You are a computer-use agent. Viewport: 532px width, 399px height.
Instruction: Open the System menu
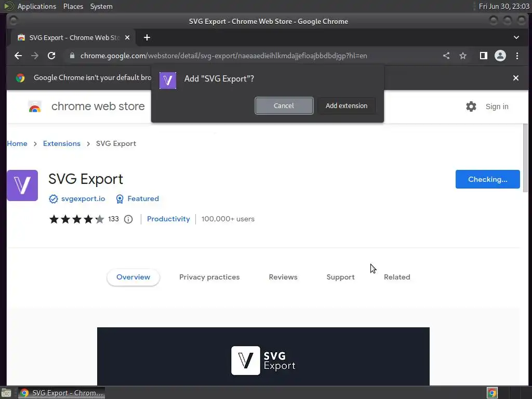pos(101,6)
